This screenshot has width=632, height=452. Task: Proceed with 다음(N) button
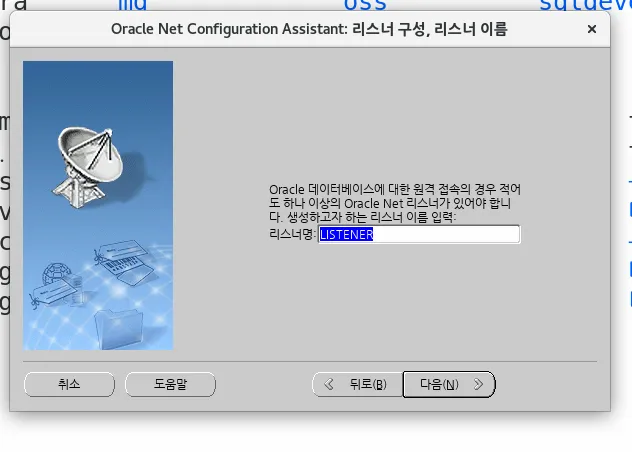point(449,384)
